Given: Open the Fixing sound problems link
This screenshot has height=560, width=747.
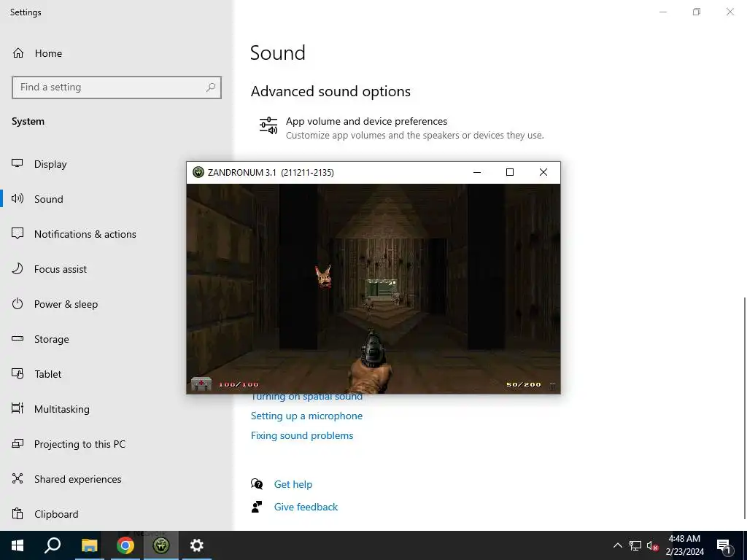Looking at the screenshot, I should coord(302,435).
